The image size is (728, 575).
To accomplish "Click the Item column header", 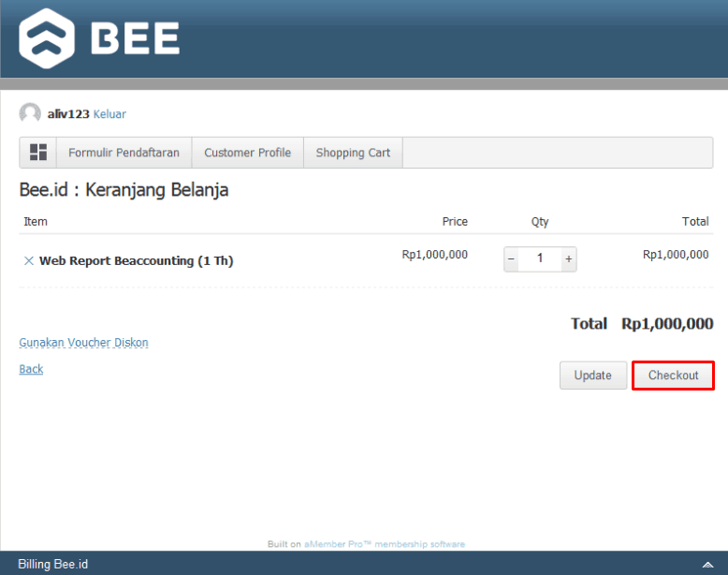I will (x=36, y=221).
